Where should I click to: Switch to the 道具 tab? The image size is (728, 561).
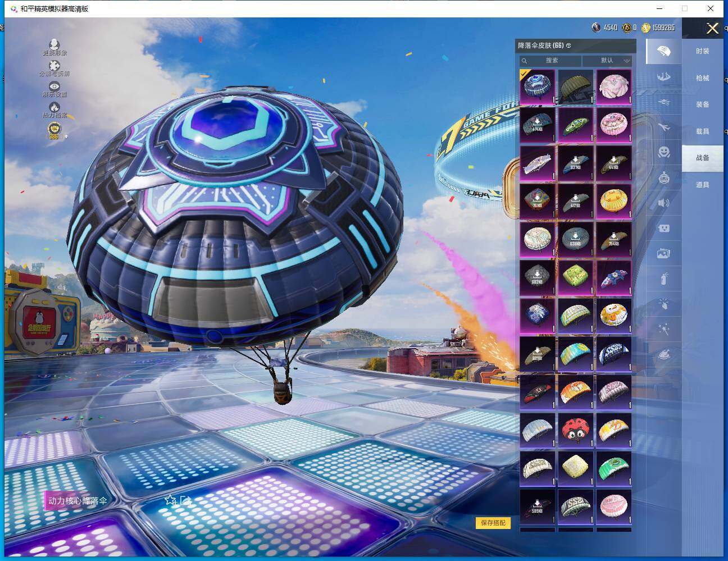coord(703,185)
